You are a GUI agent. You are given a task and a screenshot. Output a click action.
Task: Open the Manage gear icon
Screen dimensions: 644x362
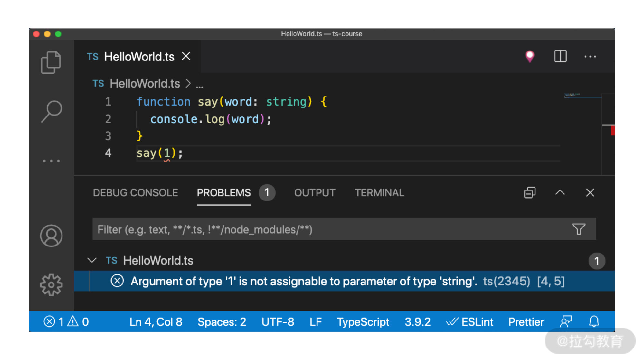(51, 285)
